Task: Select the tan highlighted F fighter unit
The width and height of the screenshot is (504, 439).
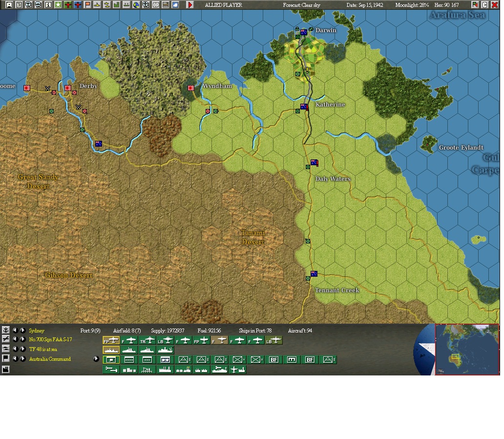Action: (x=220, y=341)
